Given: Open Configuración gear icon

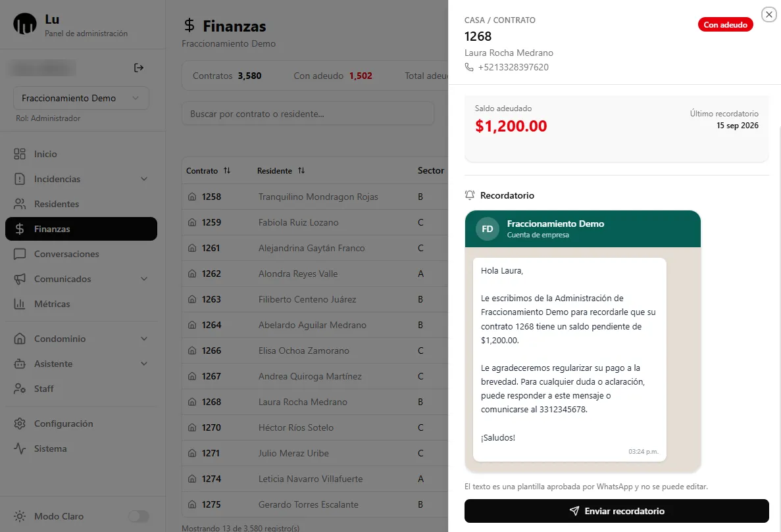Looking at the screenshot, I should click(x=20, y=423).
